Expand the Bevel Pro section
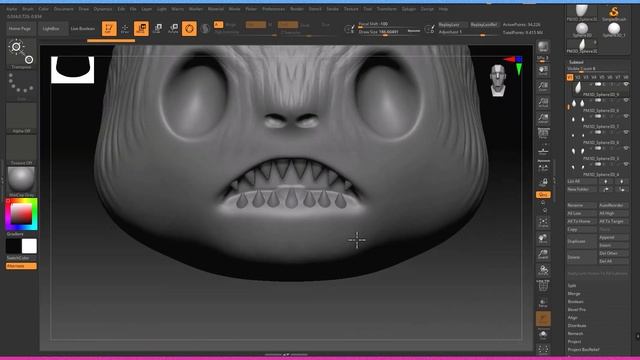This screenshot has height=360, width=640. tap(576, 310)
